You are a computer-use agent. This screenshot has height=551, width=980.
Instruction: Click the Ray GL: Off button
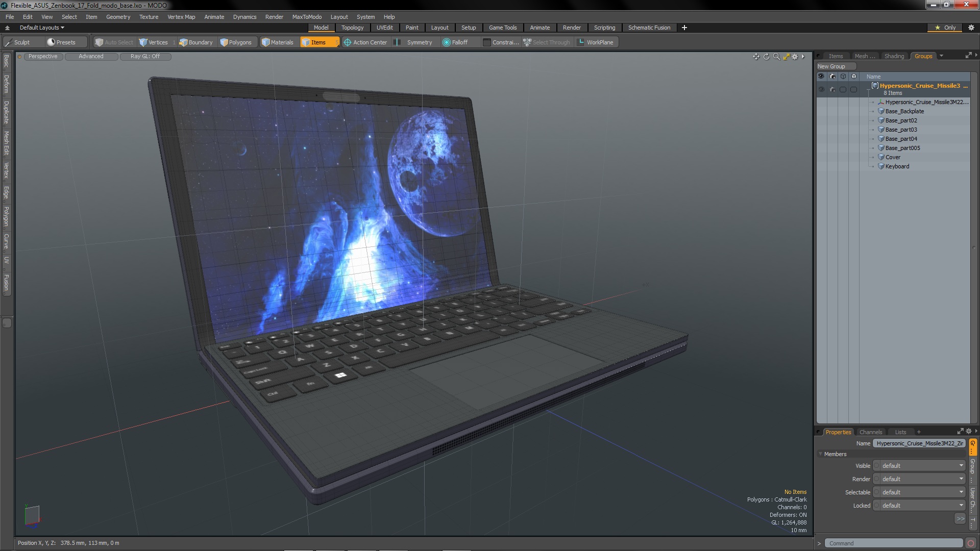[x=145, y=57]
